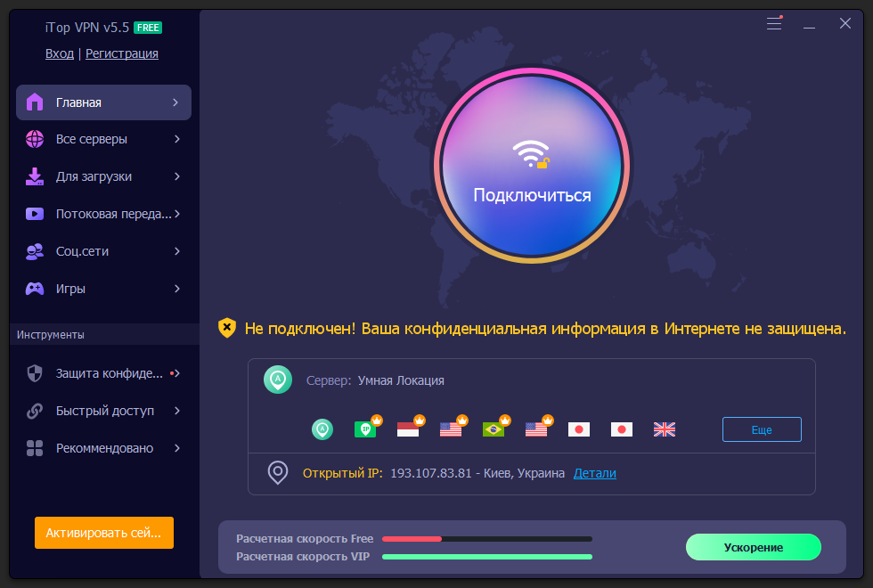
Task: Click the gamepad icon for Игры
Action: pyautogui.click(x=35, y=289)
